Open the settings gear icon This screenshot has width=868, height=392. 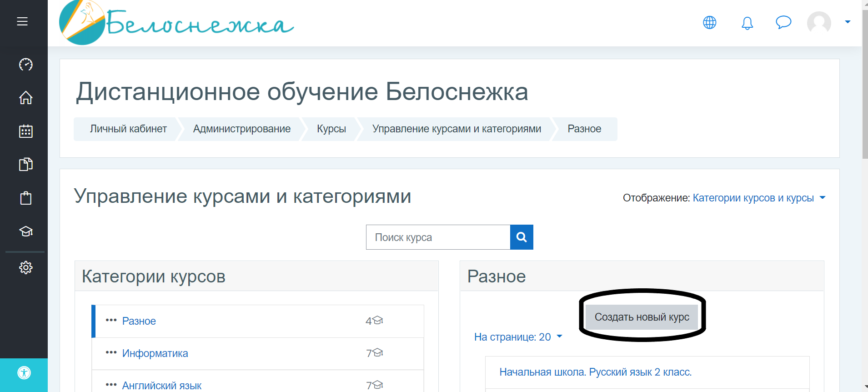[26, 267]
